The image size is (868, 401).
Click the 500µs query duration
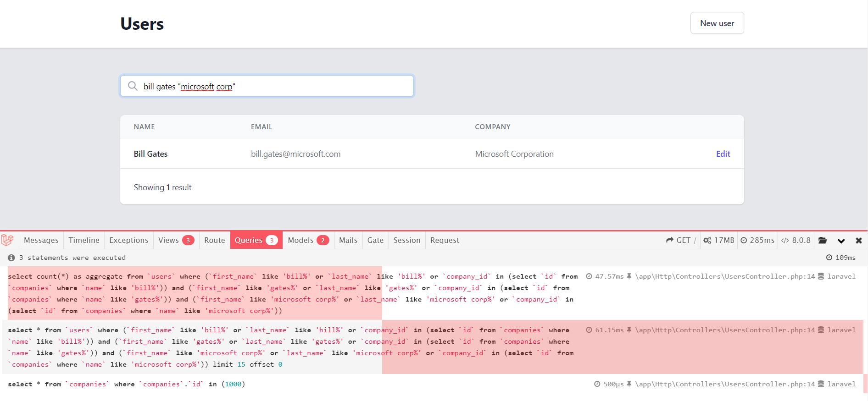coord(609,384)
